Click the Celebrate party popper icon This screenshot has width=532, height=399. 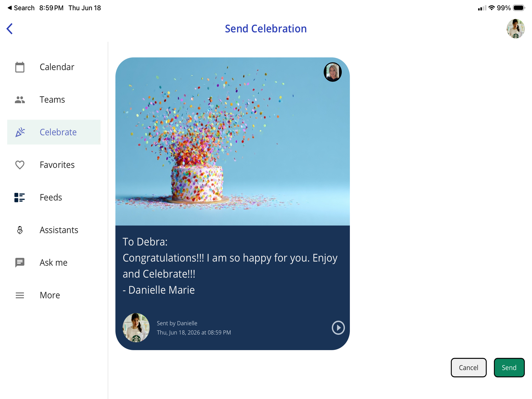[x=20, y=132]
